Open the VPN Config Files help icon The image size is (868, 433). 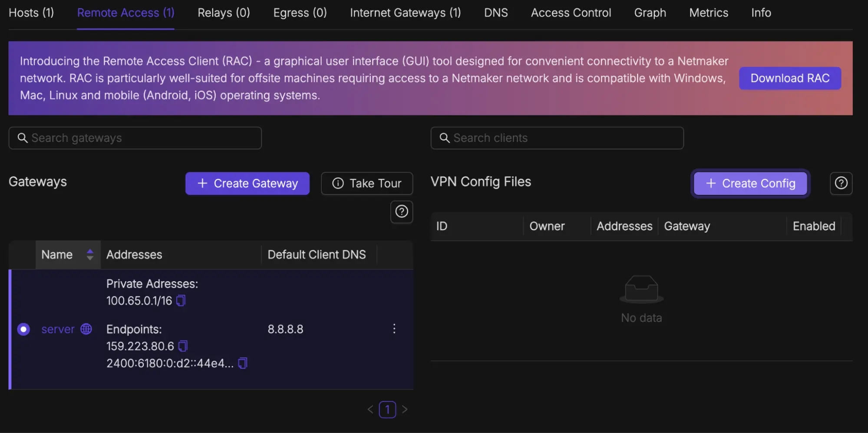point(841,184)
